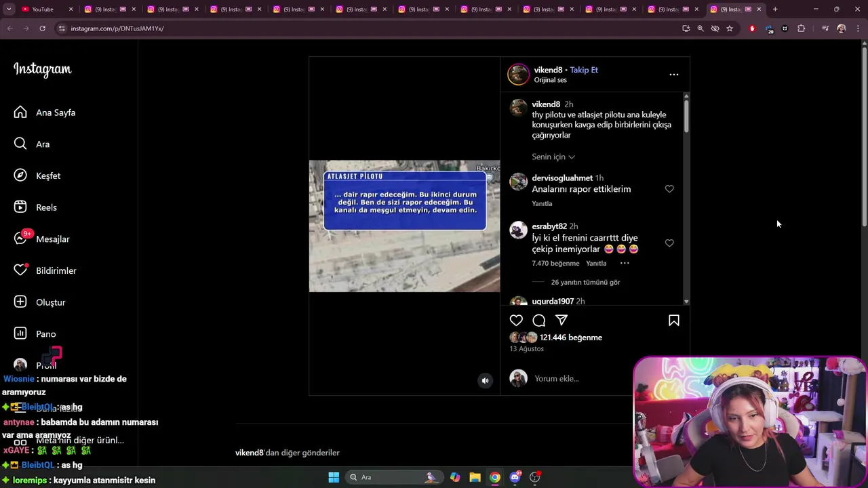This screenshot has height=488, width=868.
Task: Click vikend8 link in diğer gönderiler
Action: pos(249,453)
